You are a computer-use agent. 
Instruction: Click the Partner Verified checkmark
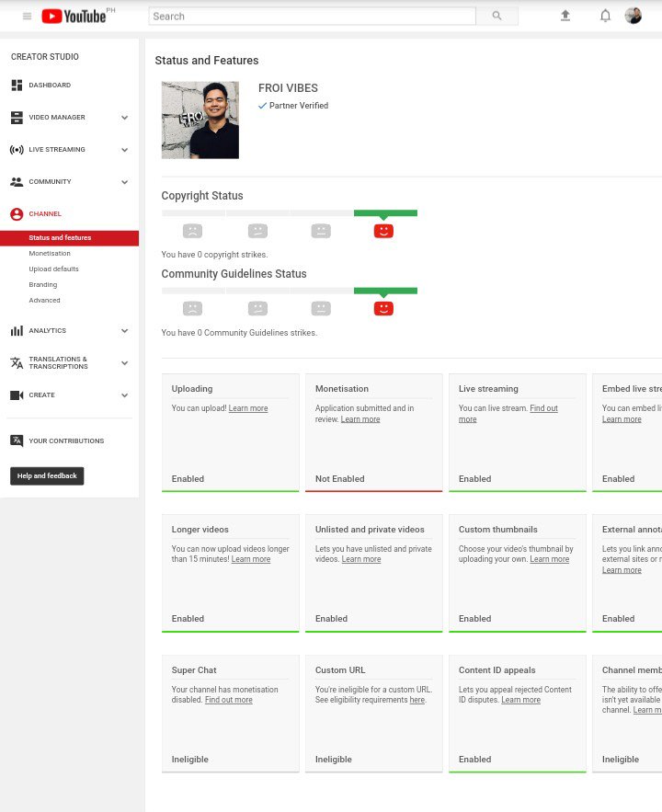[262, 106]
